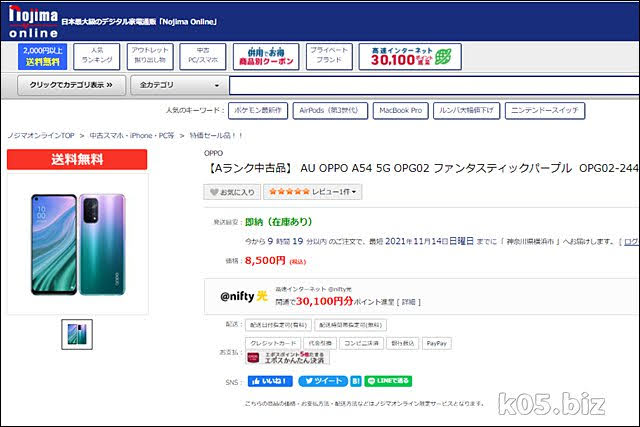The image size is (640, 427).
Task: Open 中古スマホ・iPhone・PC等 breadcrumb
Action: click(132, 136)
